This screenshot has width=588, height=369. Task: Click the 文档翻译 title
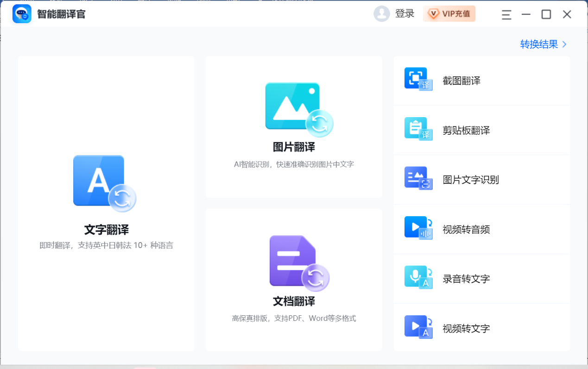pos(294,301)
